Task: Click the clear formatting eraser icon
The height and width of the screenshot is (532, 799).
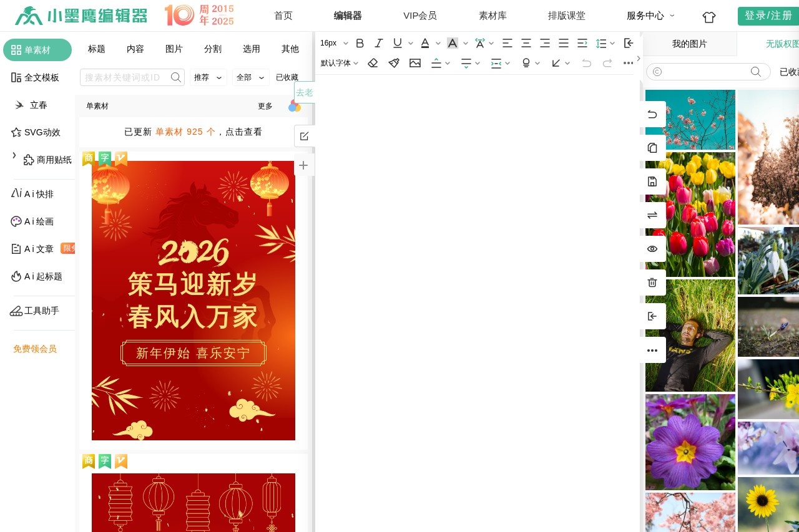Action: (373, 63)
